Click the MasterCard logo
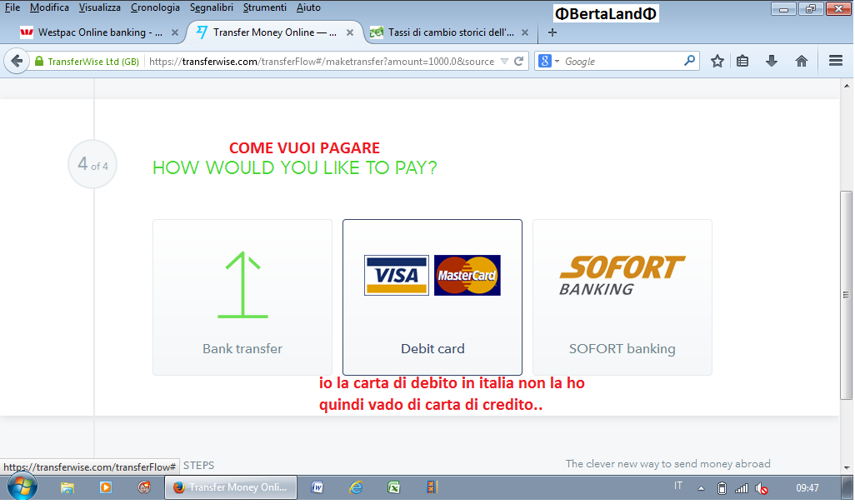855x504 pixels. [467, 275]
